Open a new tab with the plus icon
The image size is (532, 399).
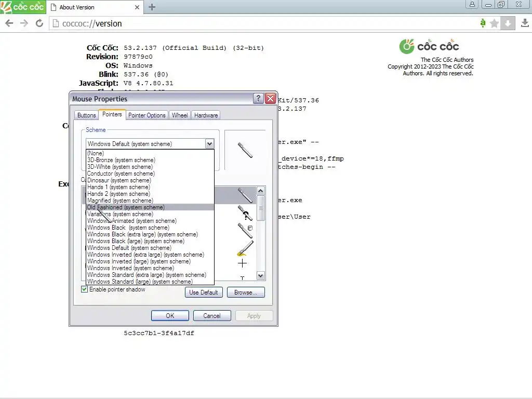click(152, 7)
